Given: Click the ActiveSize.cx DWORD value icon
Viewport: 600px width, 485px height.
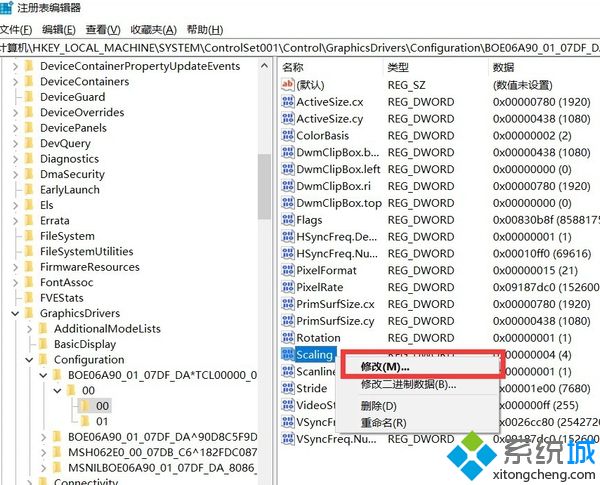Looking at the screenshot, I should click(x=287, y=102).
